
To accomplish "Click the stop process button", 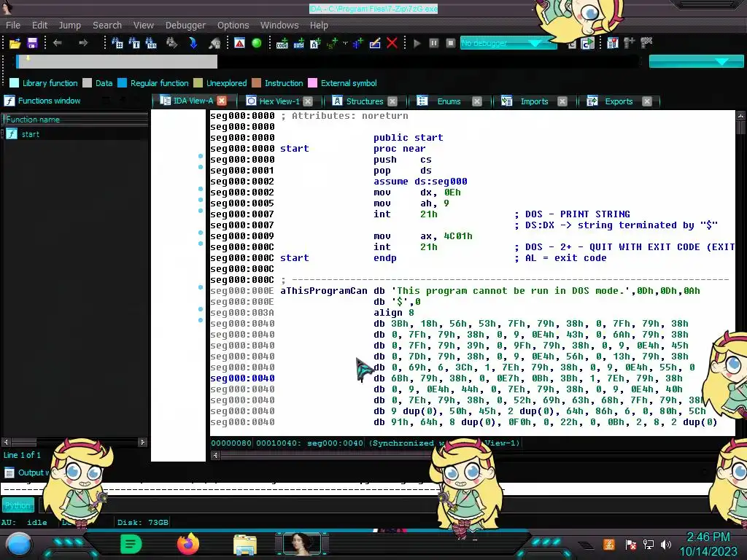I will tap(450, 43).
